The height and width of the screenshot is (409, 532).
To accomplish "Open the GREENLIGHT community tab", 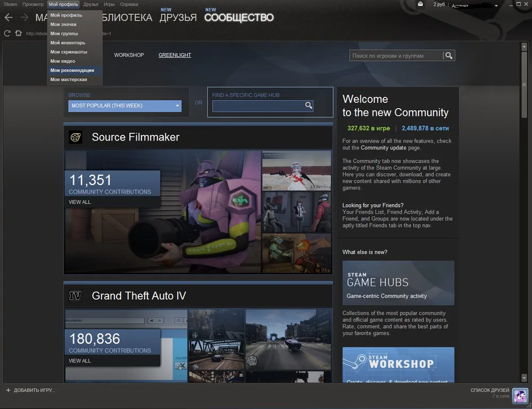I will click(174, 55).
